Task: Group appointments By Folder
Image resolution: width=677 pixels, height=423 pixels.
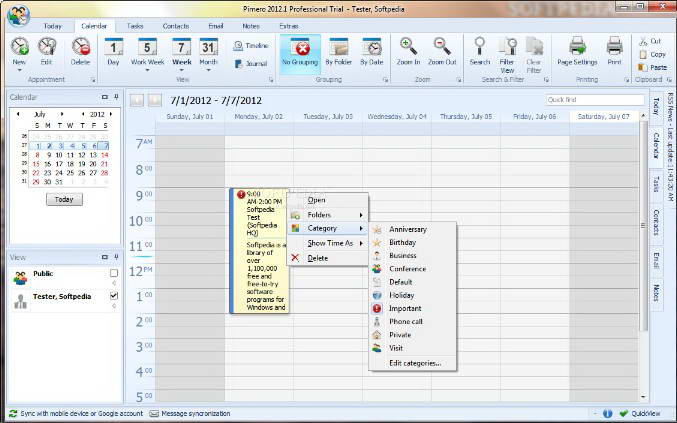Action: click(x=338, y=51)
